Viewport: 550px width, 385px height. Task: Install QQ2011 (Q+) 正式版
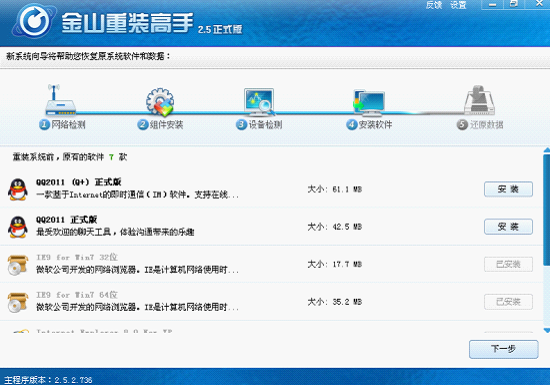click(x=508, y=189)
